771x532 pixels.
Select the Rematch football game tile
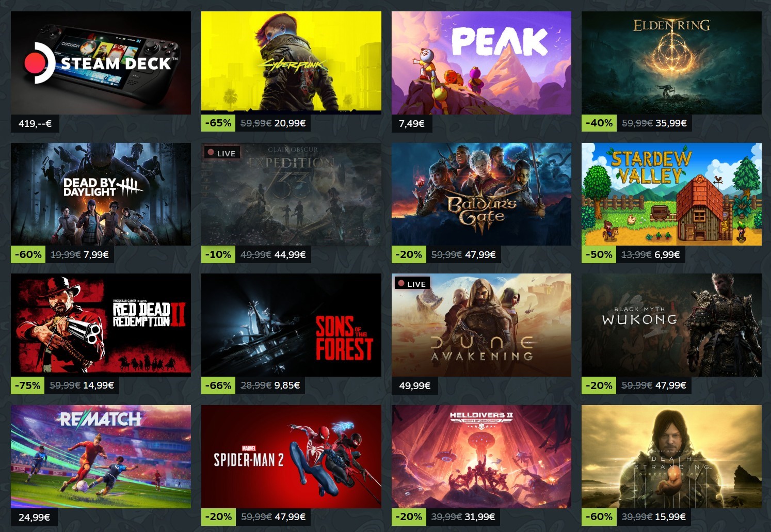pyautogui.click(x=101, y=457)
